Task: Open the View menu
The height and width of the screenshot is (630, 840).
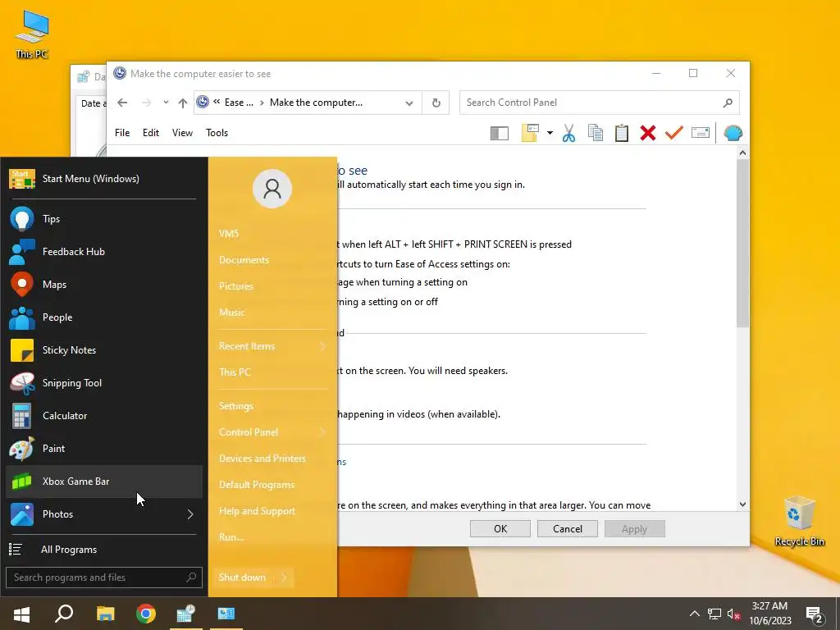Action: [x=182, y=133]
